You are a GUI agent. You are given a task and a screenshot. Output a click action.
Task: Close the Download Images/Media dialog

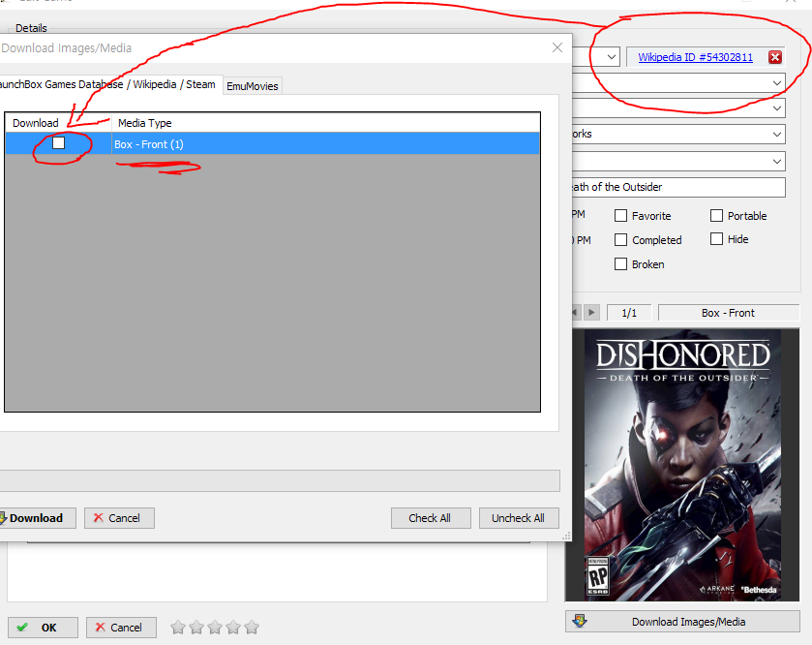tap(557, 47)
